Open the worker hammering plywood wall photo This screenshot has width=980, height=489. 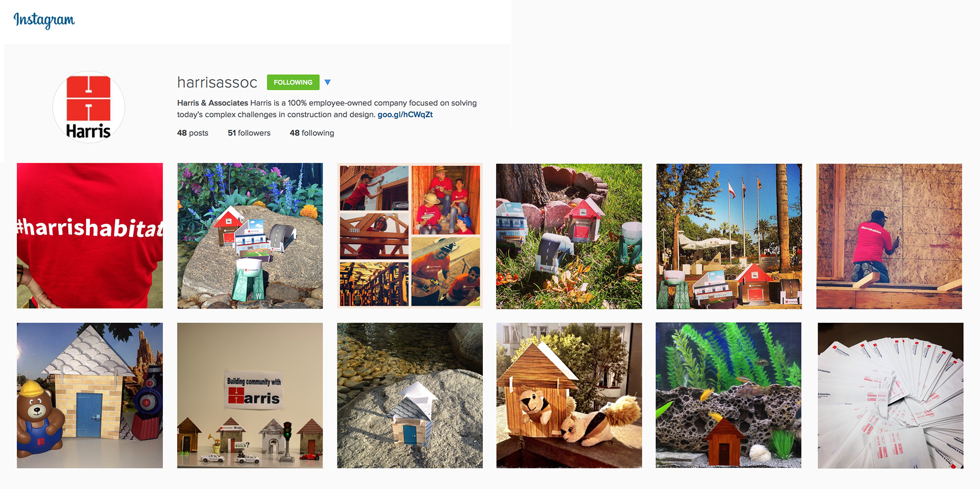889,236
